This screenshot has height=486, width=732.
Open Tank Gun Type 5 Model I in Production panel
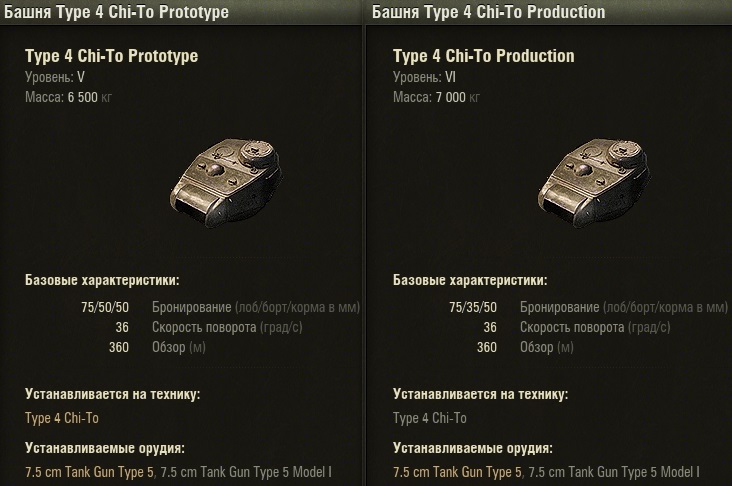pyautogui.click(x=614, y=472)
